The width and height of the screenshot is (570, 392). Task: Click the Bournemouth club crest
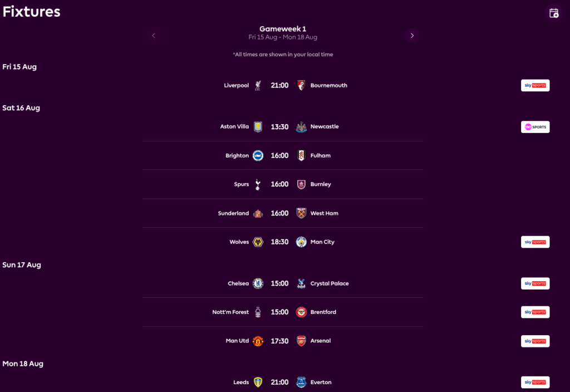(301, 85)
